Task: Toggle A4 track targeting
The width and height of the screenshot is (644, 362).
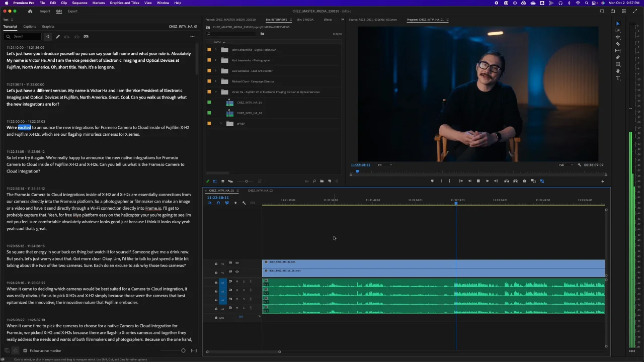Action: 223,308
